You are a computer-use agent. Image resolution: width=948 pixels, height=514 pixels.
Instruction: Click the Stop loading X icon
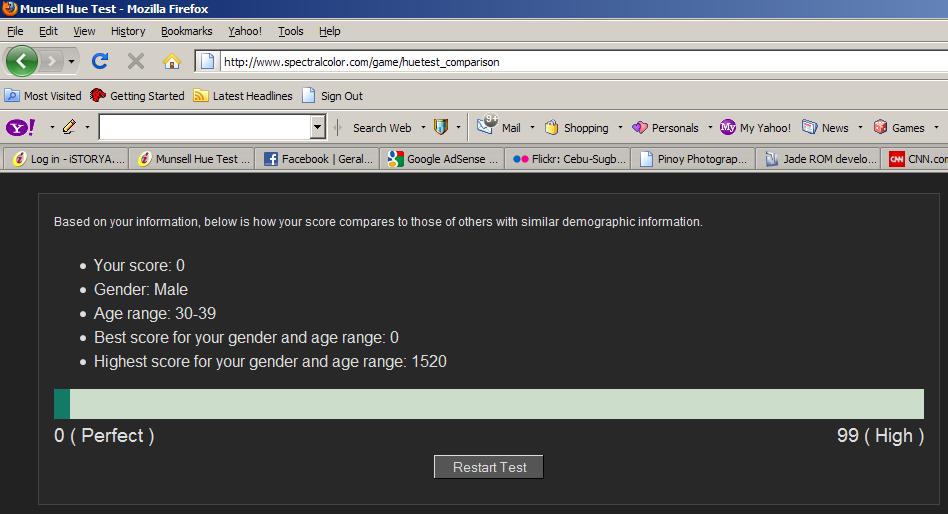135,61
